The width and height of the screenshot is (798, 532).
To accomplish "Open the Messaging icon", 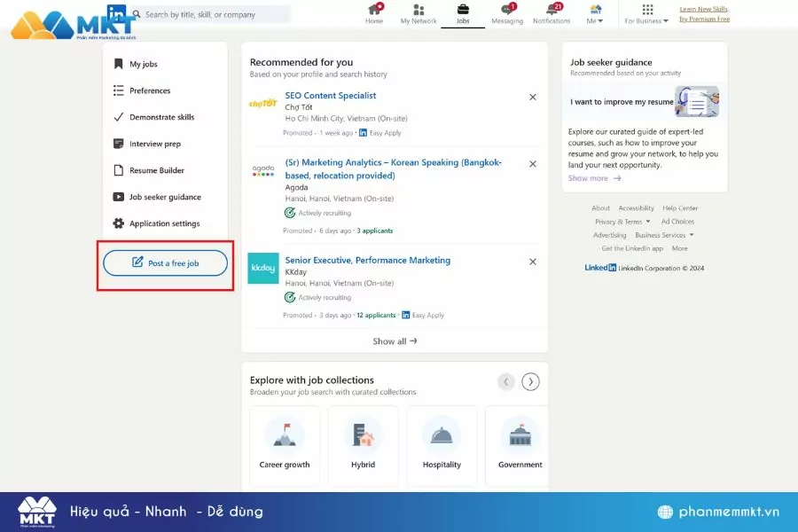I will [x=507, y=14].
